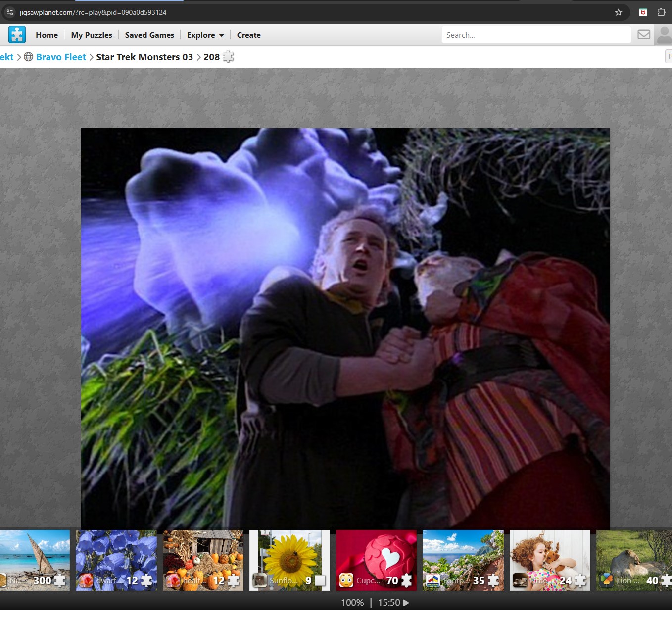Screen dimensions: 672x619
Task: Open the pumpkins 12-piece puzzle thumbnail
Action: point(203,560)
